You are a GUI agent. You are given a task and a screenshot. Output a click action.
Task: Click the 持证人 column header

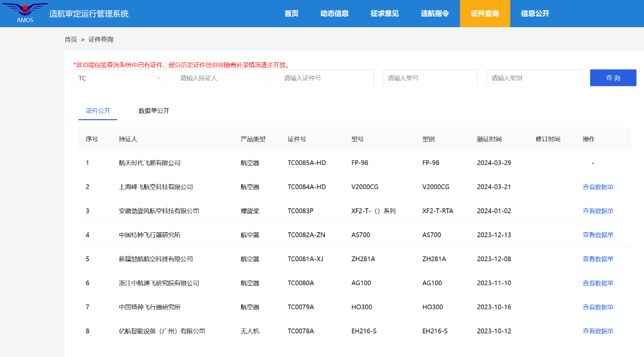click(x=128, y=139)
